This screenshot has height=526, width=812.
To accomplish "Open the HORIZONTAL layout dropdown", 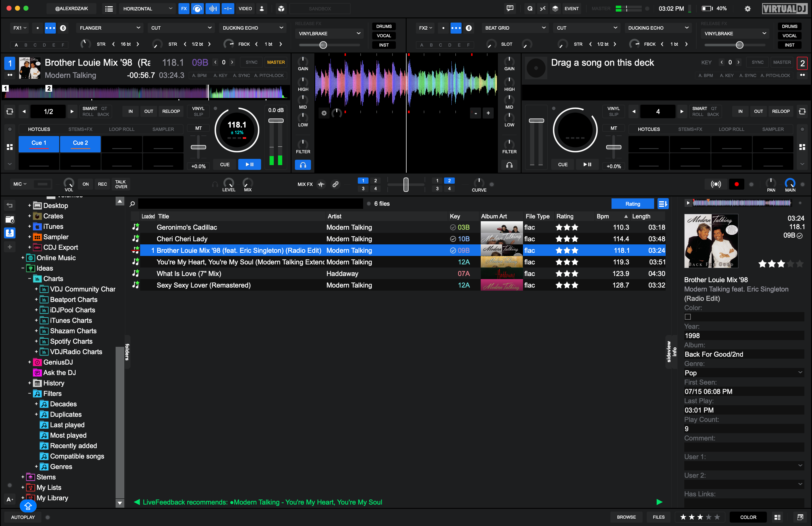I will tap(147, 8).
